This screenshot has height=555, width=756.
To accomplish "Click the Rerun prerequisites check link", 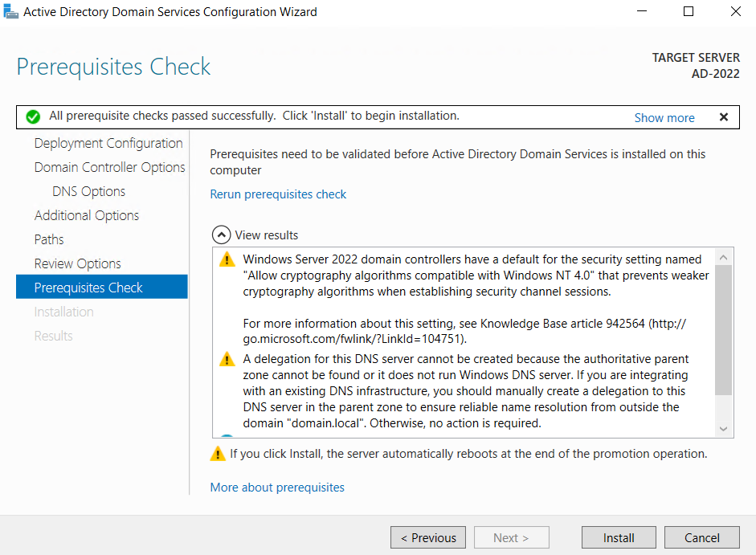I will (278, 194).
